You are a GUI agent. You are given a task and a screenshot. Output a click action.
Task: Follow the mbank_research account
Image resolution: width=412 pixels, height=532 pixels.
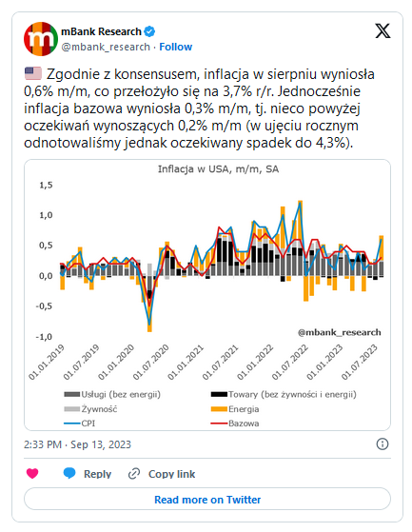click(x=176, y=47)
